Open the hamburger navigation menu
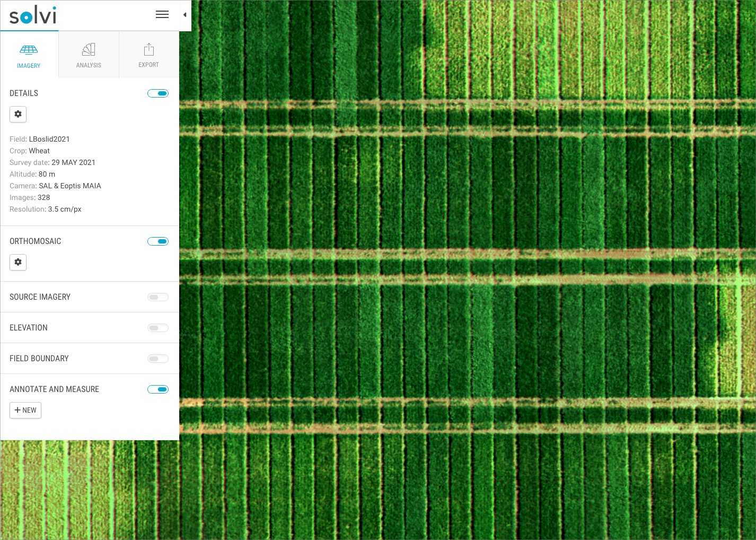The image size is (756, 540). [x=162, y=14]
